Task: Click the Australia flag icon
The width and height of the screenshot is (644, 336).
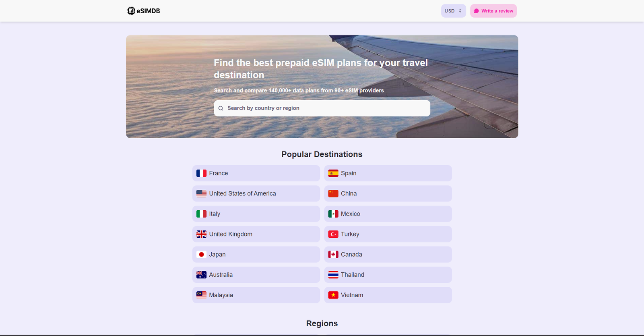Action: point(201,275)
